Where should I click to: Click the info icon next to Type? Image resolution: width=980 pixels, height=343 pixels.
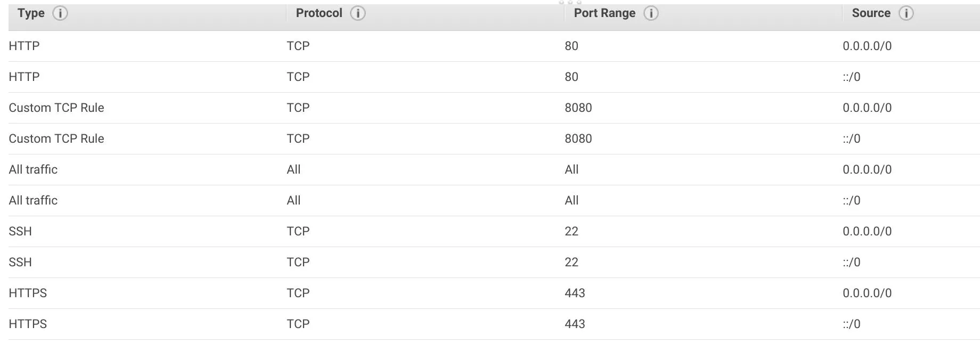(x=60, y=13)
